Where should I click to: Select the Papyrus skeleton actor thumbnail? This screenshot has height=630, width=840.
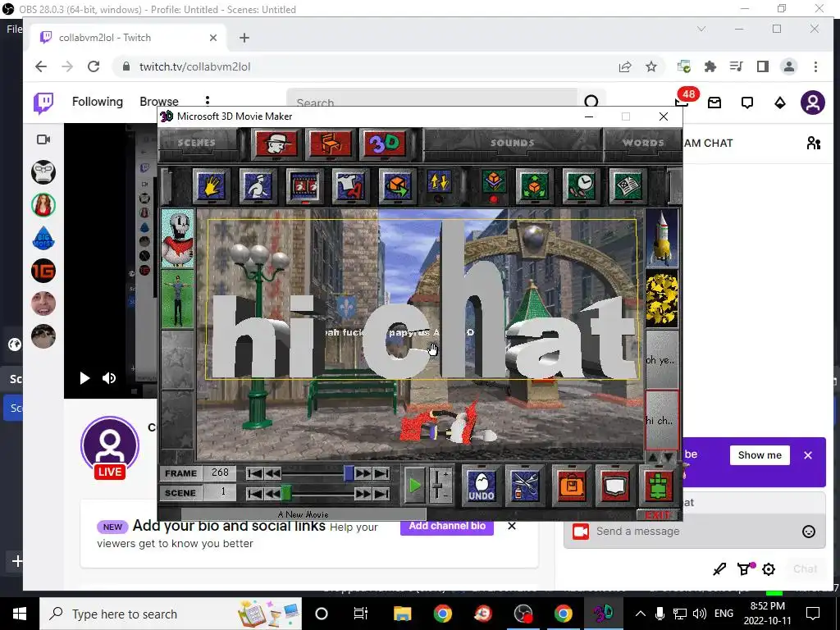pos(177,239)
